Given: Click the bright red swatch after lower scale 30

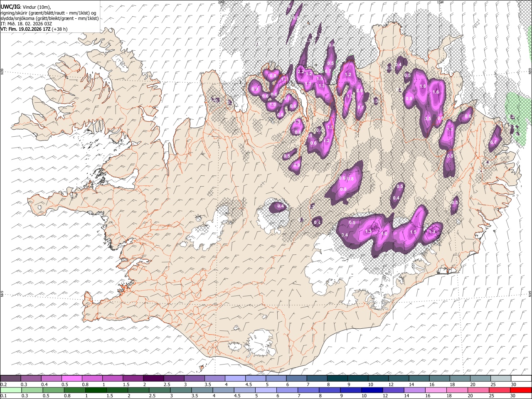Looking at the screenshot, I should click(x=521, y=390).
